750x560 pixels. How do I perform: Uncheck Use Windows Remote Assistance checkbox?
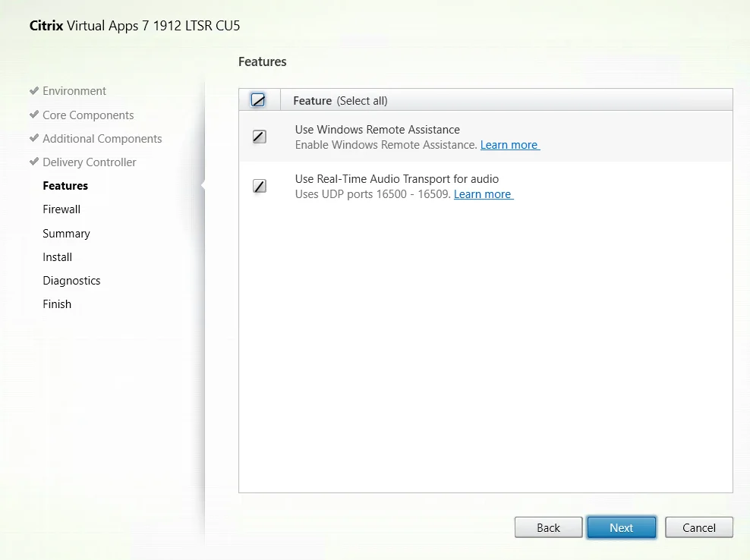coord(260,137)
